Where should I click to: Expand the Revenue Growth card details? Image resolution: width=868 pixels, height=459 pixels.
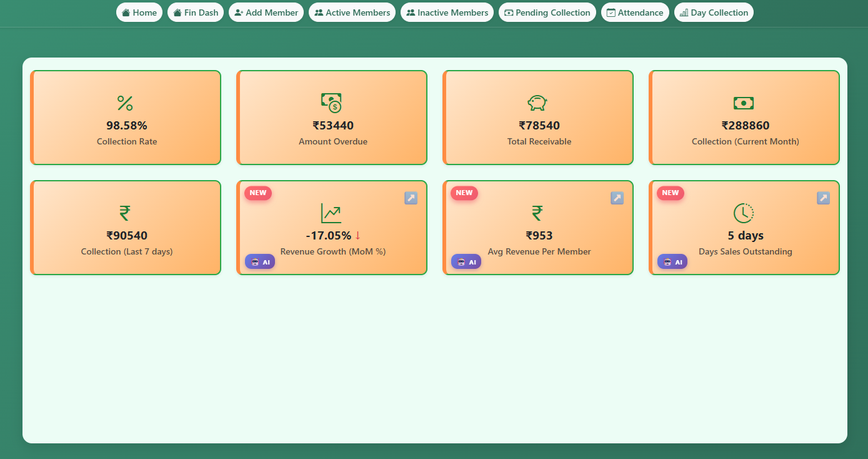(411, 197)
